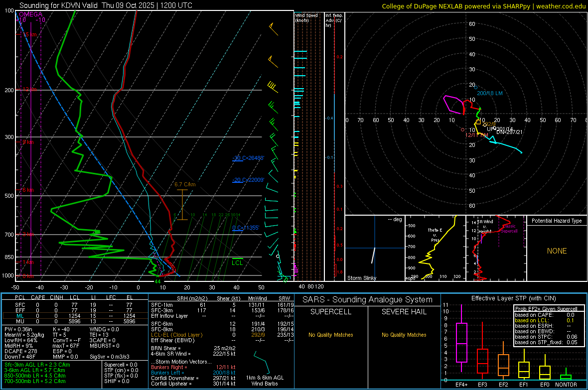Click the "700-500mb LR = 5.2 C/km" line
588x390 pixels.
[x=35, y=382]
